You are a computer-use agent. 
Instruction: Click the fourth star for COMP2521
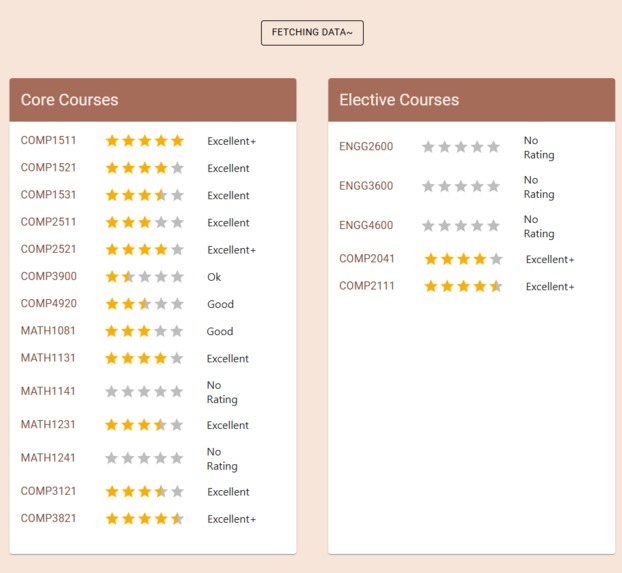(161, 249)
